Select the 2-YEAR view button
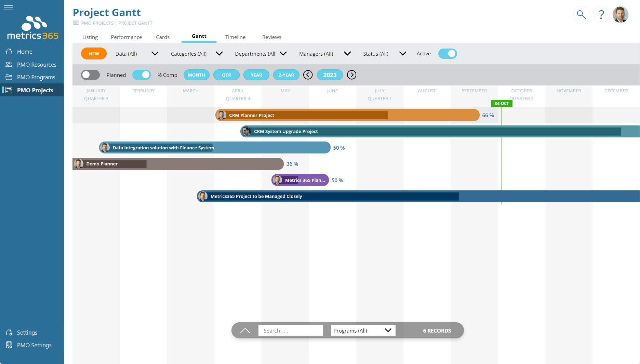This screenshot has width=640, height=364. [x=286, y=75]
